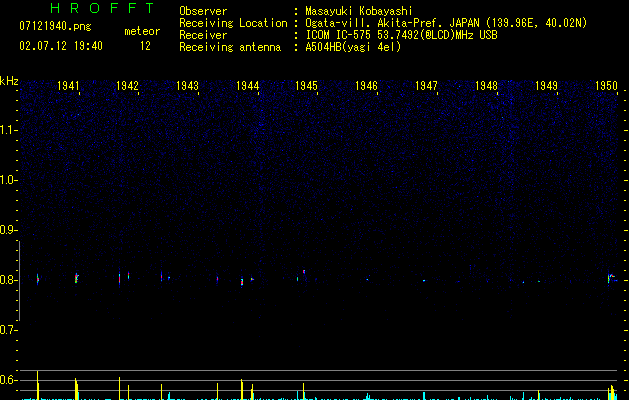Click the meteor count value 12
Image resolution: width=629 pixels, height=400 pixels.
point(145,46)
